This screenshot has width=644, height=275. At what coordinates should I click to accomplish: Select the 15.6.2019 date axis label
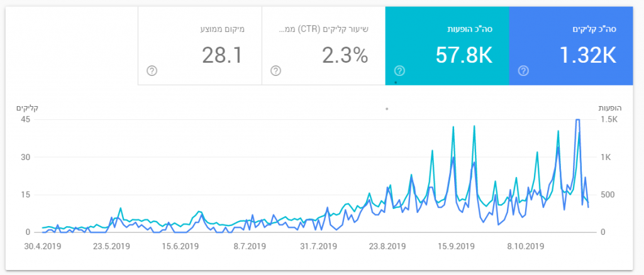(x=179, y=246)
